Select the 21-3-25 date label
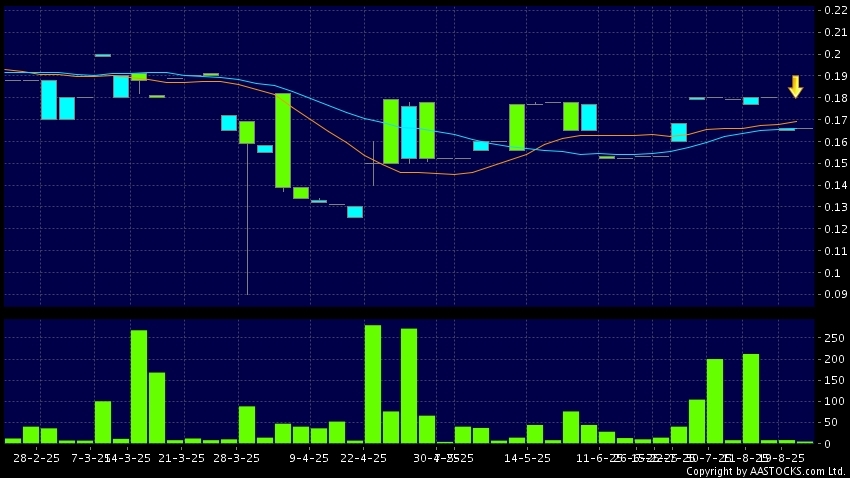This screenshot has width=850, height=478. 181,458
